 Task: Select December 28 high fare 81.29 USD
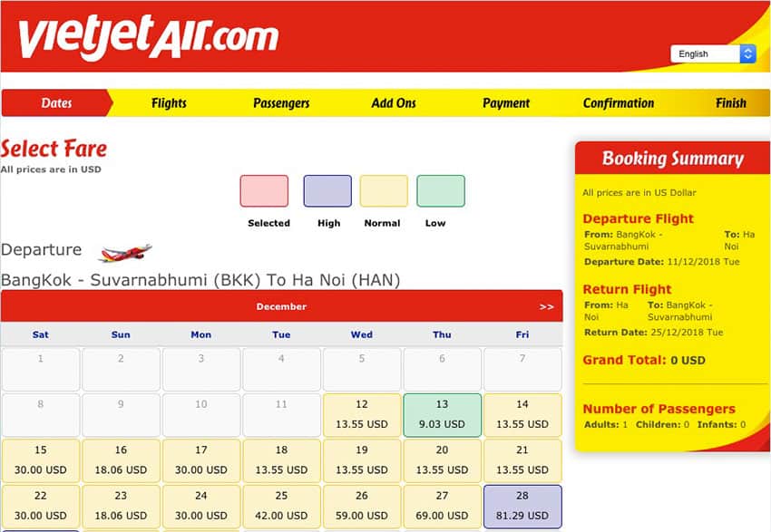(x=522, y=506)
